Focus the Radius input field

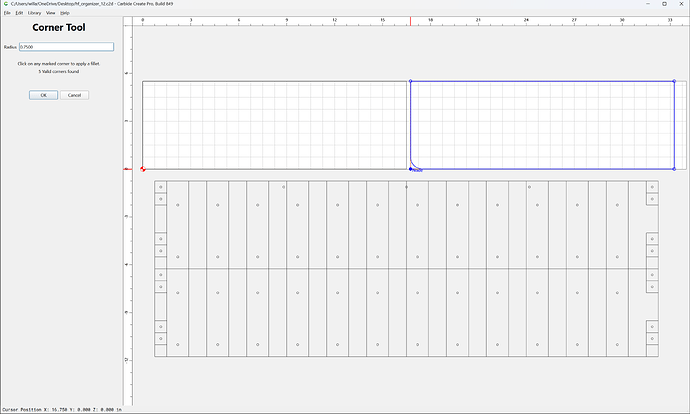[x=66, y=47]
